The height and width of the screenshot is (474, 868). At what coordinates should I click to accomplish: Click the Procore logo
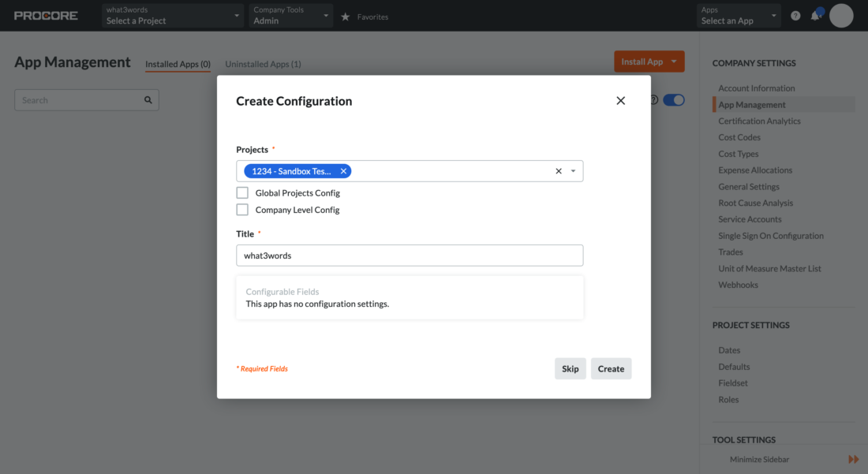click(46, 16)
